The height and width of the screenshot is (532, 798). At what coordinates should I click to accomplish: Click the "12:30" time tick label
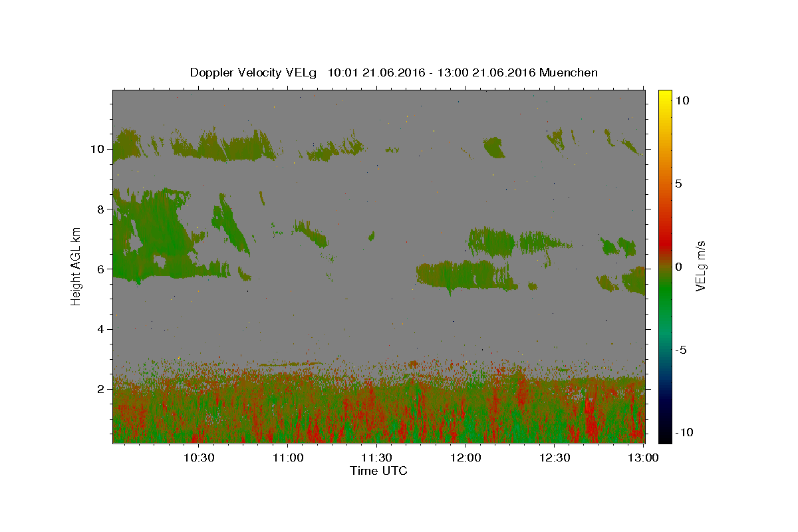coord(555,458)
